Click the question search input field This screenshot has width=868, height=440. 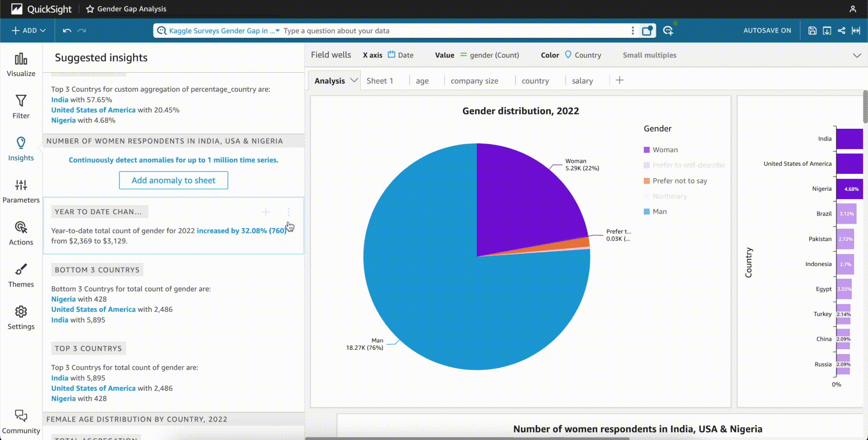454,31
